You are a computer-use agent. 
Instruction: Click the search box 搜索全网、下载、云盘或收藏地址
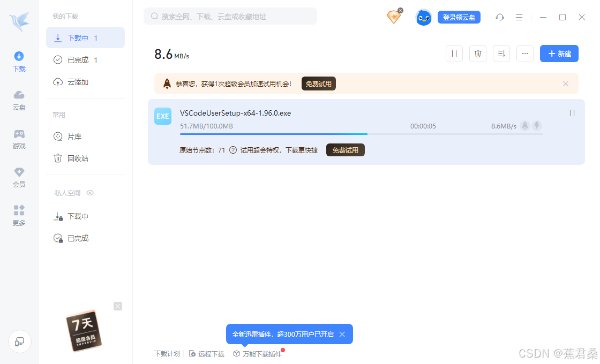pos(230,17)
